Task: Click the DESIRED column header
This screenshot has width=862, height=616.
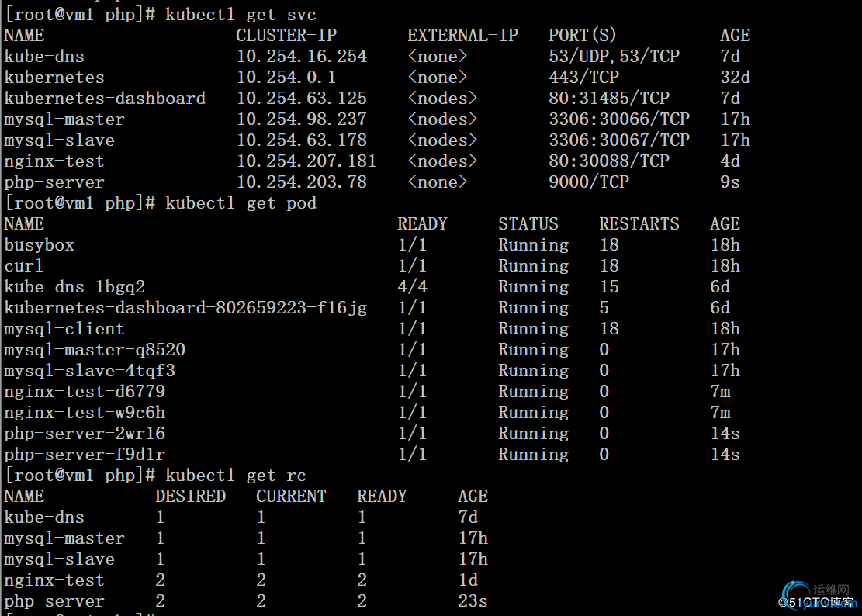Action: point(190,497)
